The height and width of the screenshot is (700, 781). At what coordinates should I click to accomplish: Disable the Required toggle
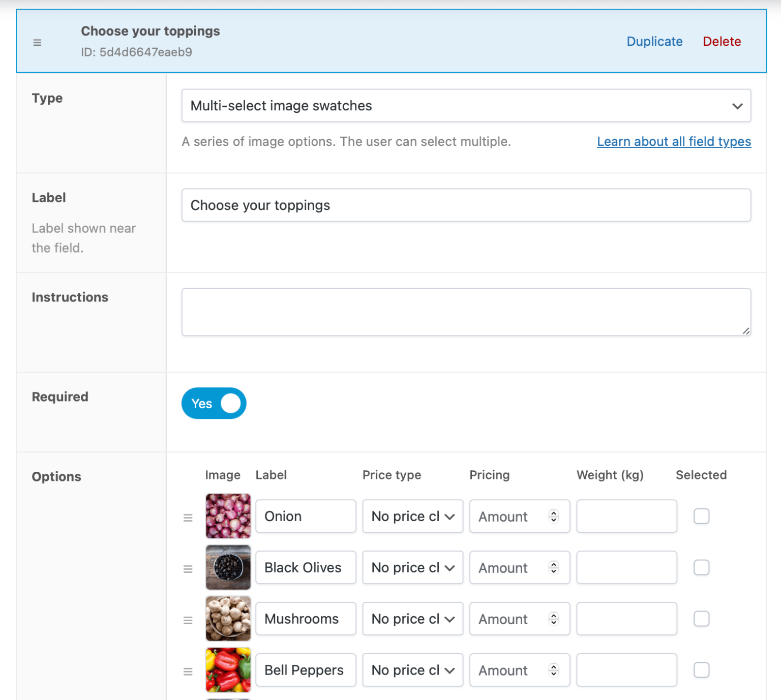[214, 403]
